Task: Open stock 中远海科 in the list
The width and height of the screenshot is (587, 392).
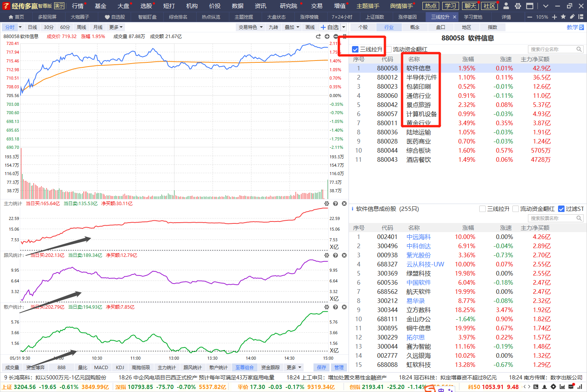Action: point(418,237)
